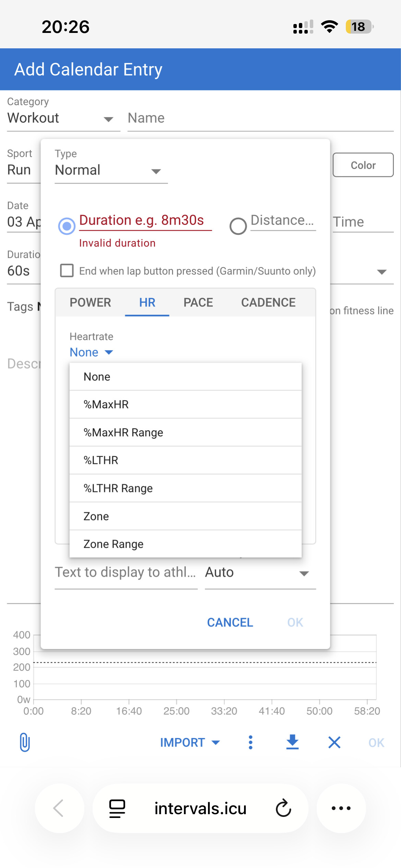This screenshot has height=868, width=401.
Task: Click the Name input field
Action: tap(260, 118)
